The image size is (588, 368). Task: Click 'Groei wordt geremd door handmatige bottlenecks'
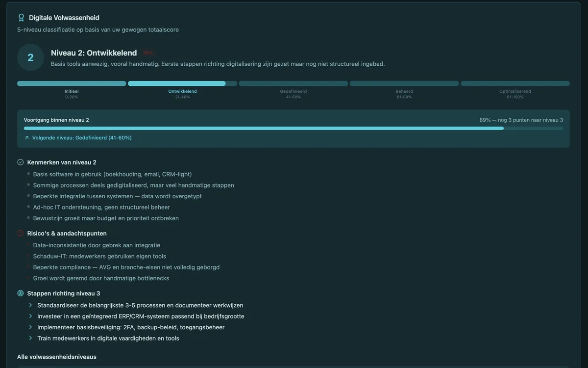pos(101,278)
